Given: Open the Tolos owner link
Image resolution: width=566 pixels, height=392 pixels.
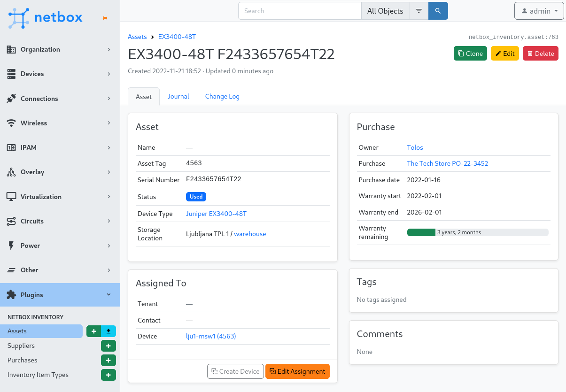Looking at the screenshot, I should pyautogui.click(x=415, y=147).
